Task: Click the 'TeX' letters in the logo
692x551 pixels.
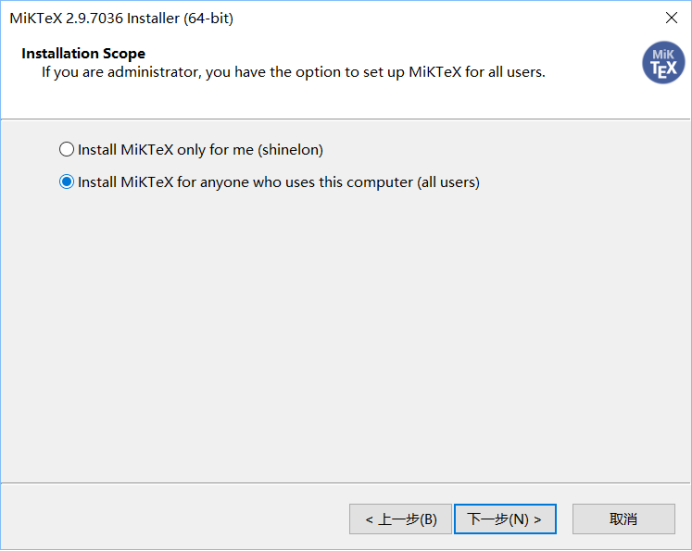Action: (663, 70)
